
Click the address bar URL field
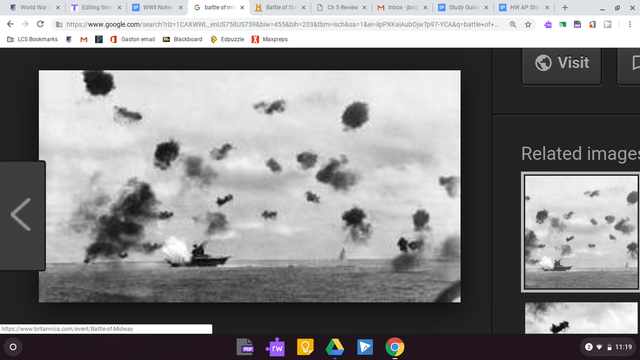coord(282,24)
